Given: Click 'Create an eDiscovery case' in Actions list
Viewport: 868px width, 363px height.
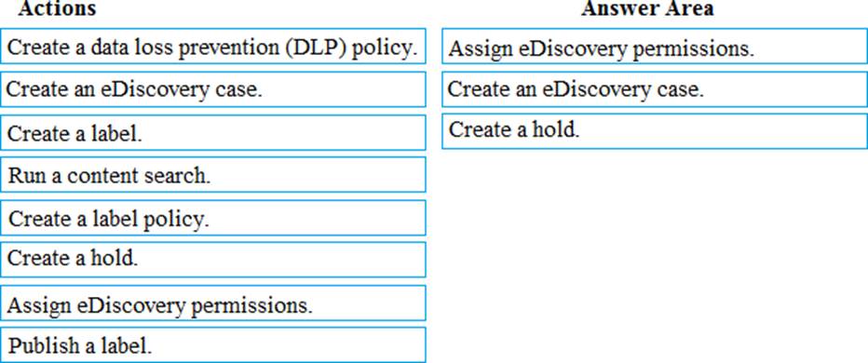Looking at the screenshot, I should [213, 89].
